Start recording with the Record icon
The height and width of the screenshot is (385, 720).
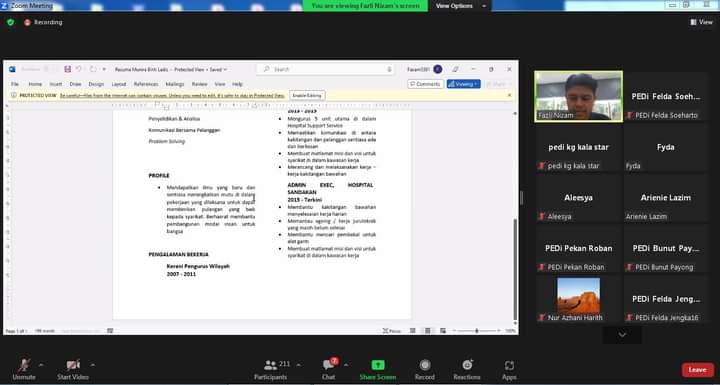(x=425, y=365)
